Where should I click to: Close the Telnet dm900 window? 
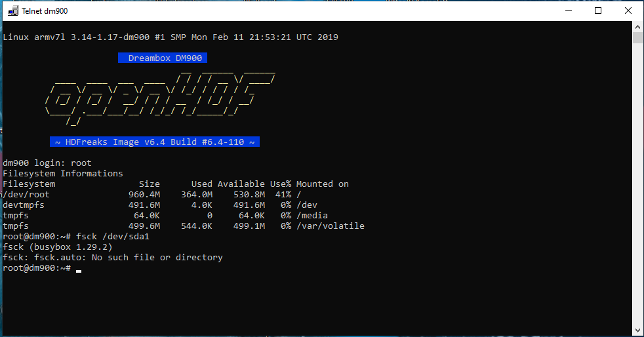(628, 10)
